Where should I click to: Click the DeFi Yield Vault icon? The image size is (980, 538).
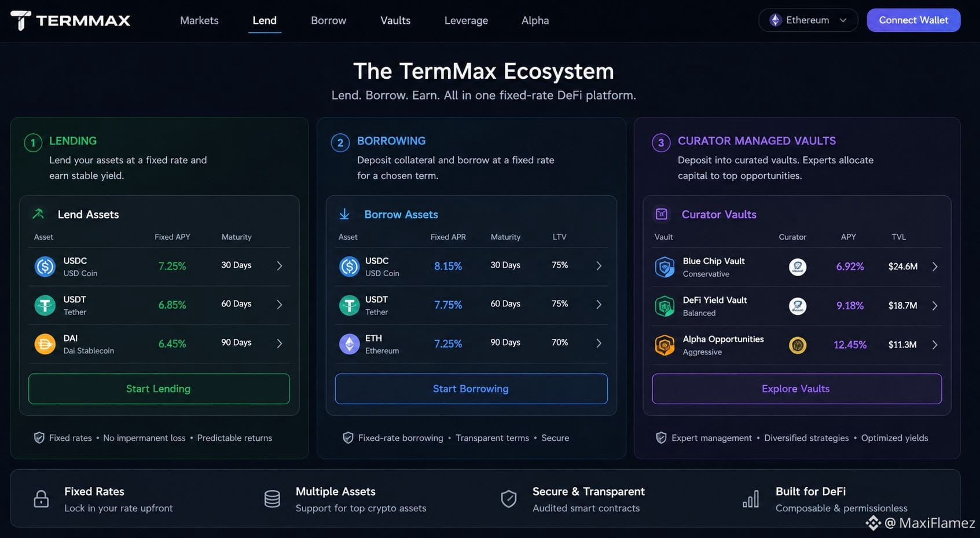tap(665, 306)
